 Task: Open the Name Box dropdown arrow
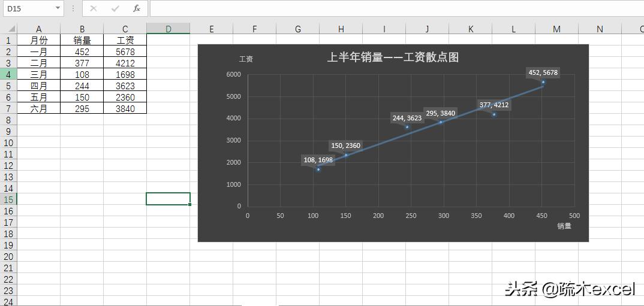coord(58,8)
